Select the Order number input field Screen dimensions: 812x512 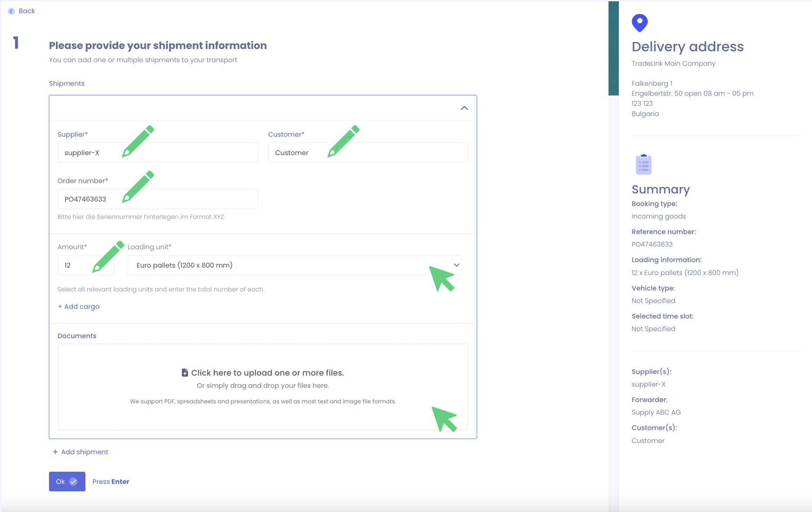tap(190, 199)
